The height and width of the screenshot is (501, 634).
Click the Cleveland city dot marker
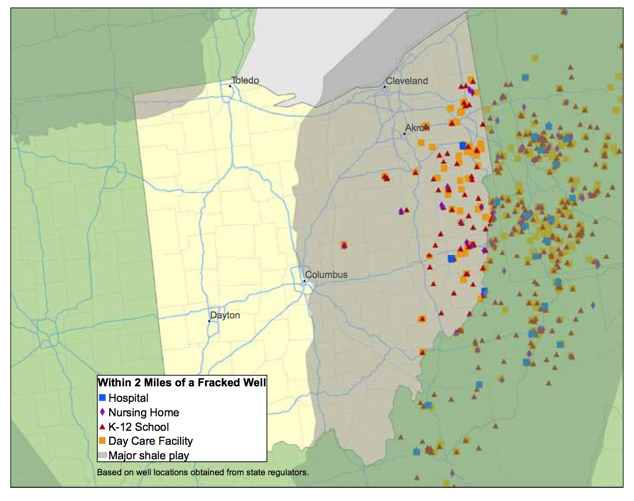point(385,87)
